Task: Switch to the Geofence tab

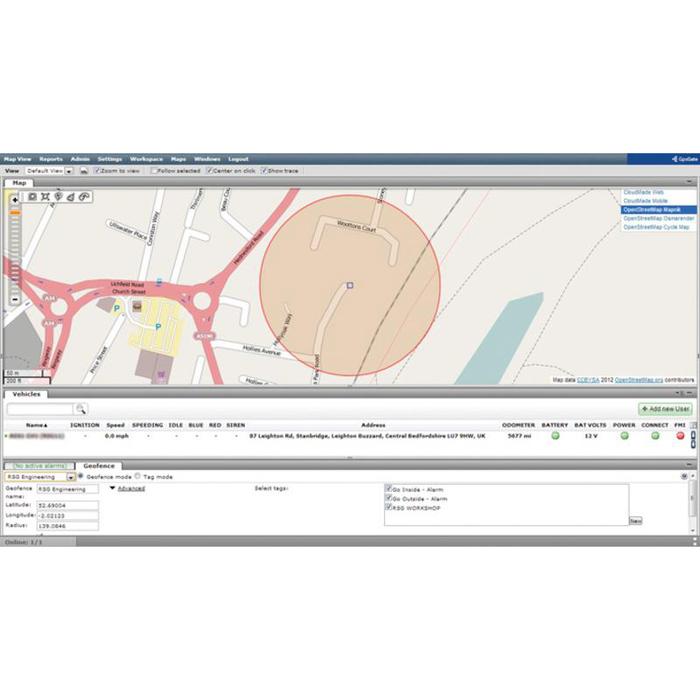Action: 99,466
